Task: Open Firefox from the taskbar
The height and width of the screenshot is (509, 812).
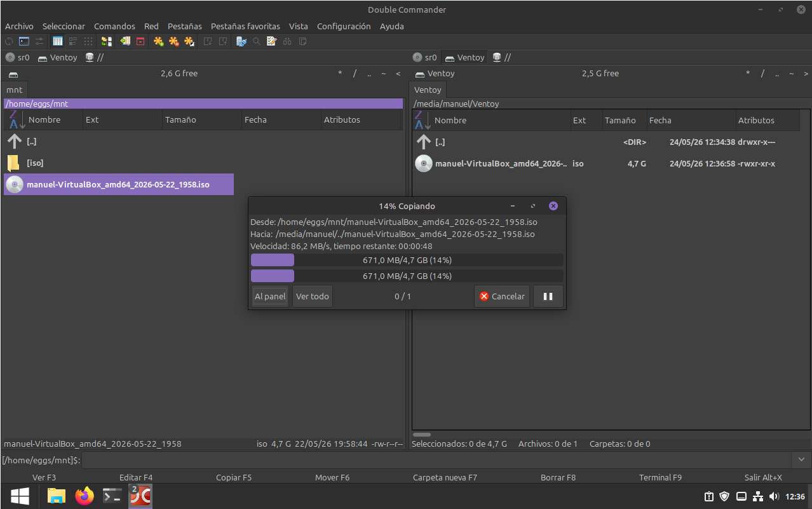Action: coord(85,496)
